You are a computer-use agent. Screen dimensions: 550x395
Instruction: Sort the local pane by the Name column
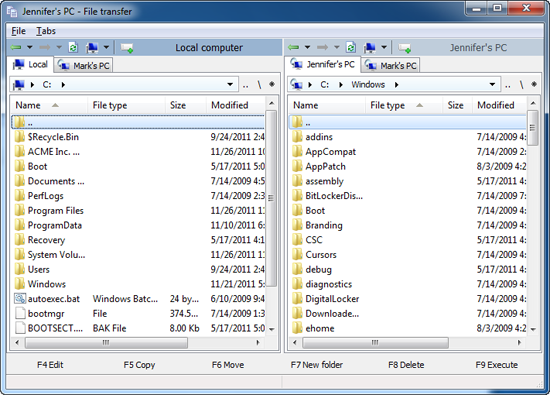click(48, 105)
